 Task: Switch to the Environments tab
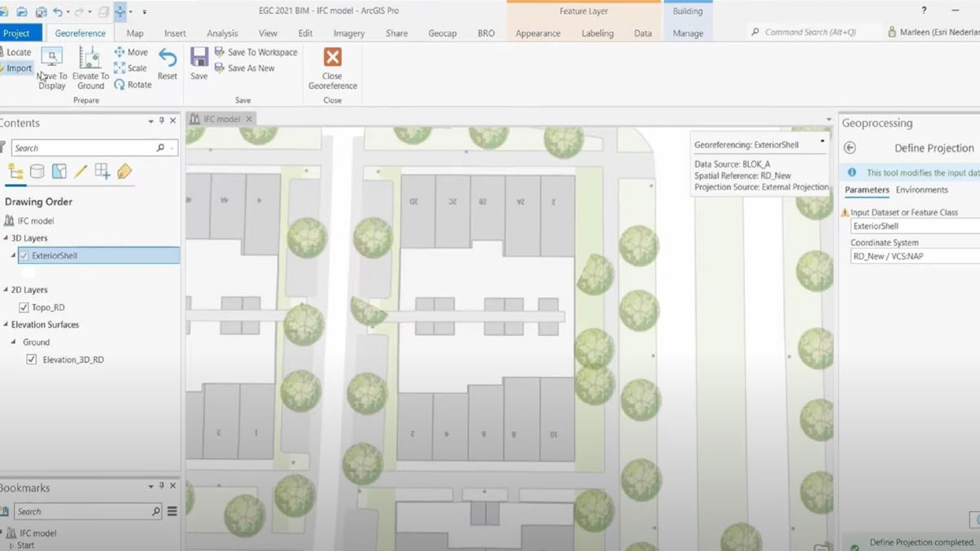click(x=921, y=190)
